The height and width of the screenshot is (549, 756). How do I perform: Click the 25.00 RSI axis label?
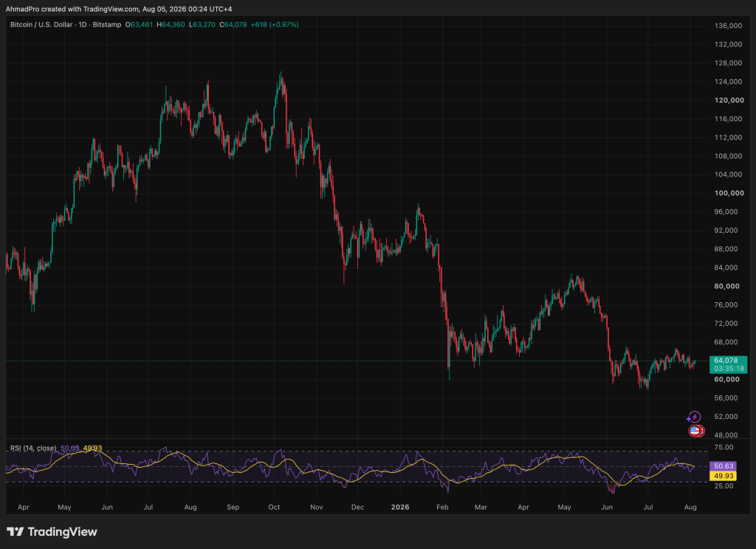point(724,485)
